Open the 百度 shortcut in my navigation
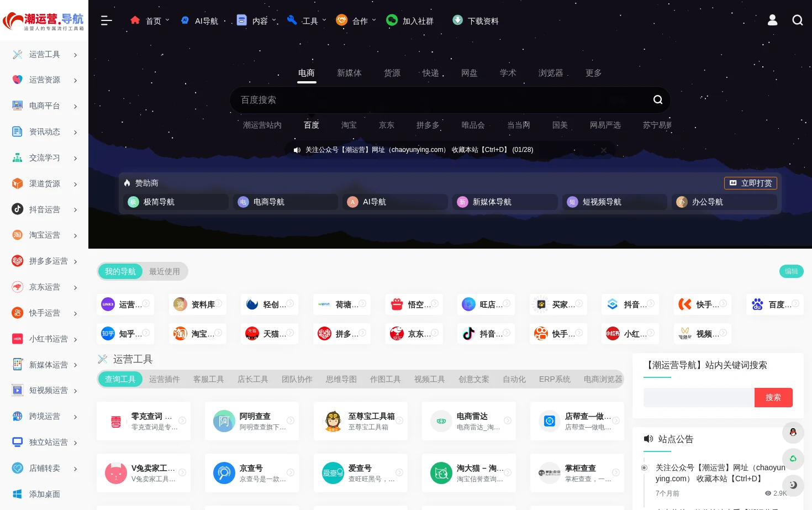 (x=775, y=304)
